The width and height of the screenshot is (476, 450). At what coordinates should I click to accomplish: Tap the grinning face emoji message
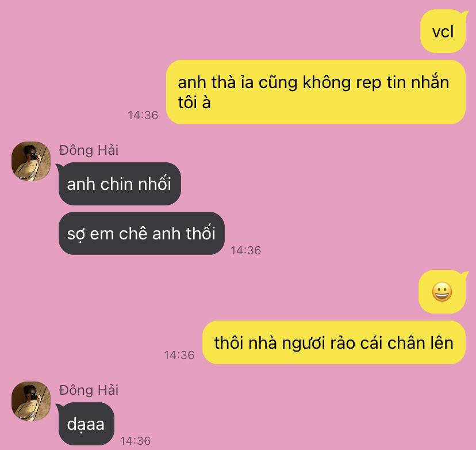(442, 292)
